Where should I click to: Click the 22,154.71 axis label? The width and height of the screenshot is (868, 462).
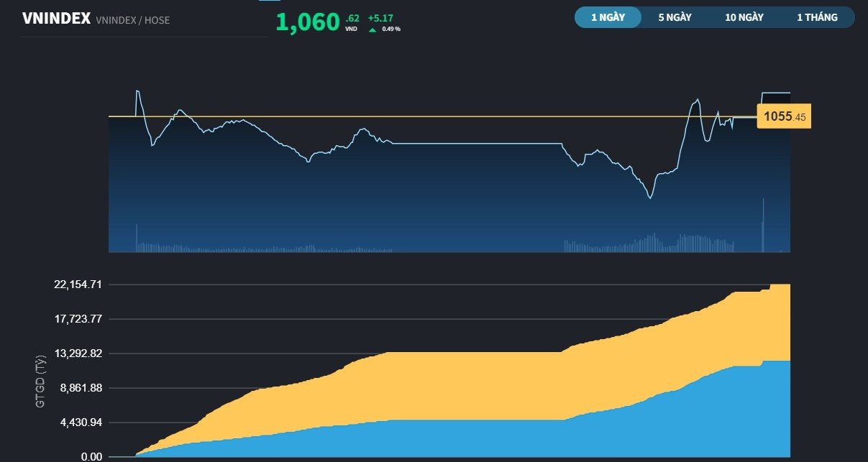tap(78, 285)
